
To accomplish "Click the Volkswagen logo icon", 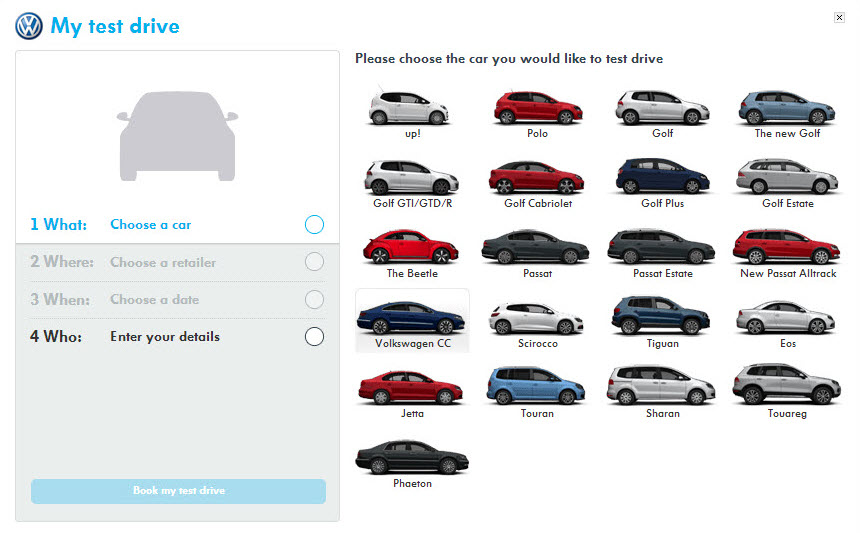I will (x=29, y=26).
